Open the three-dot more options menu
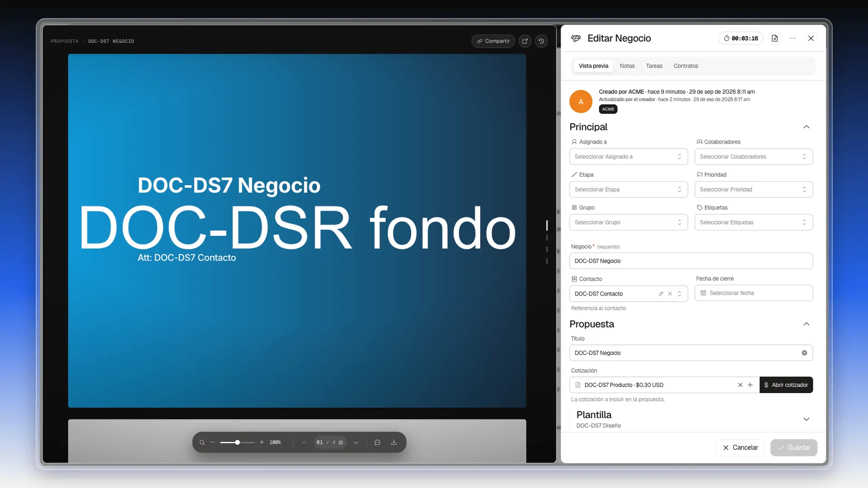 click(793, 38)
